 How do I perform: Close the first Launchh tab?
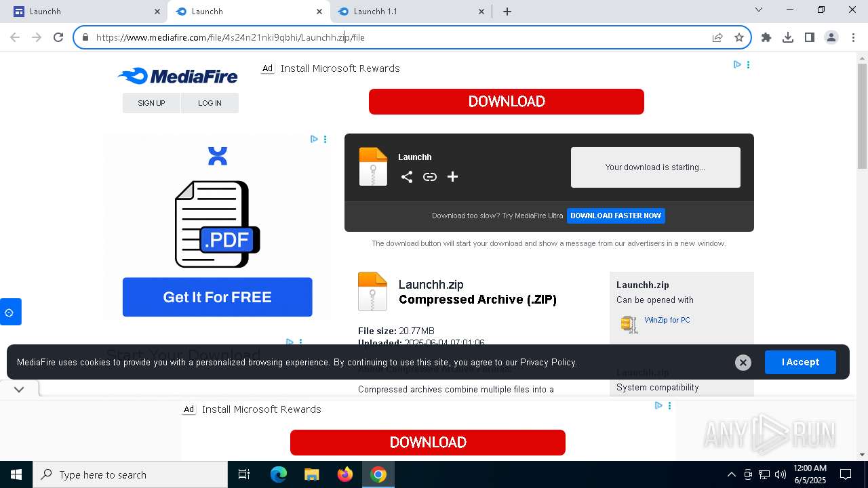(157, 12)
